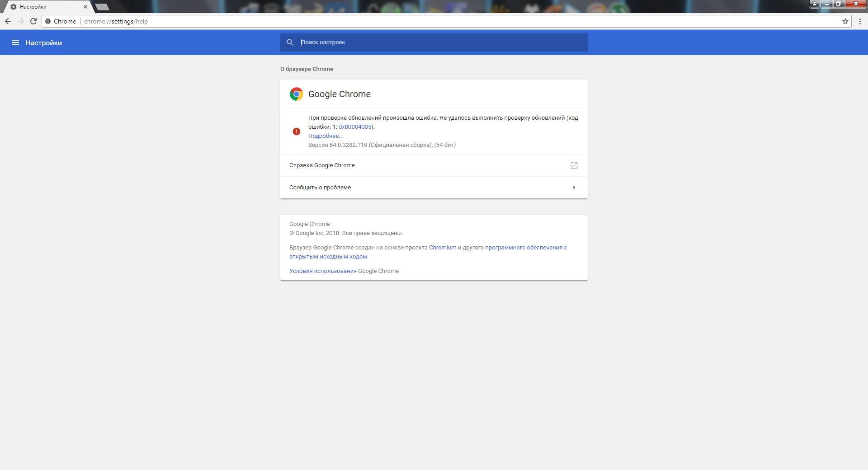Open the Chromium project link
The image size is (868, 470).
coord(443,248)
